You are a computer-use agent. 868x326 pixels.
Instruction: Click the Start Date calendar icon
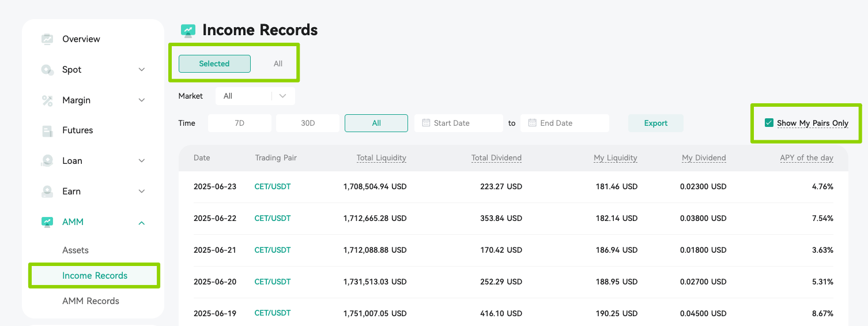click(x=426, y=123)
